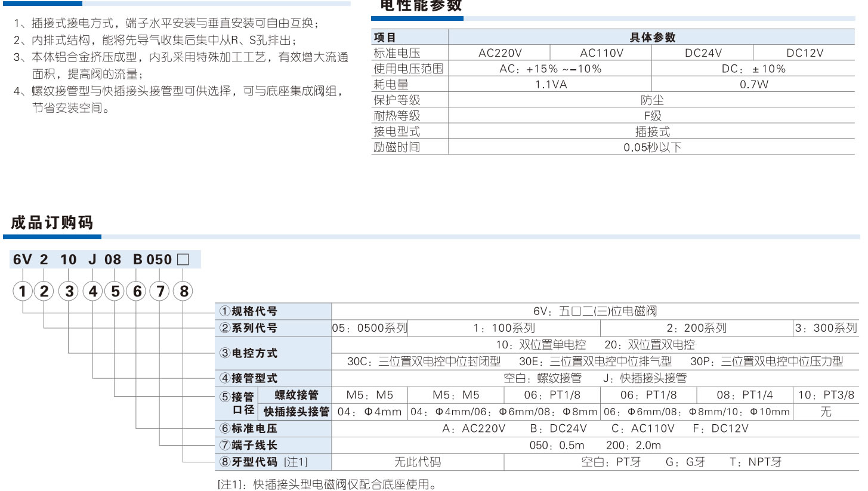The image size is (868, 491).
Task: Select the large circled number 4 under J
Action: coord(93,291)
